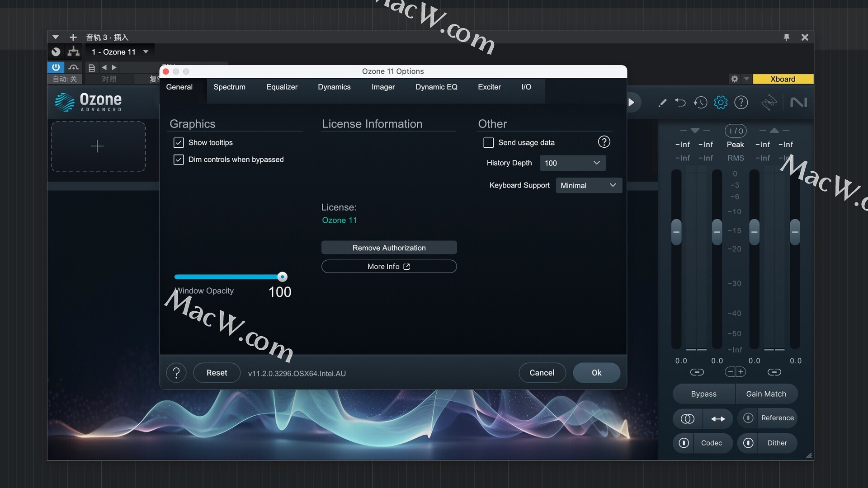Switch to the I/O tab
The width and height of the screenshot is (868, 488).
pos(526,87)
